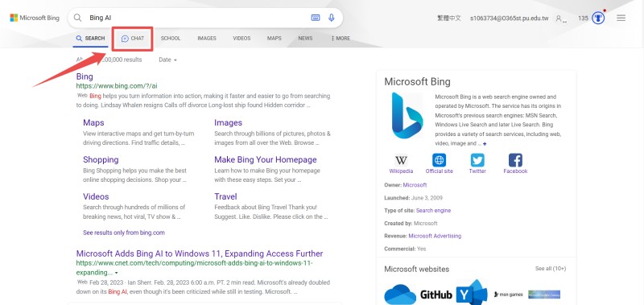
Task: Open the Date filter dropdown
Action: (x=167, y=60)
